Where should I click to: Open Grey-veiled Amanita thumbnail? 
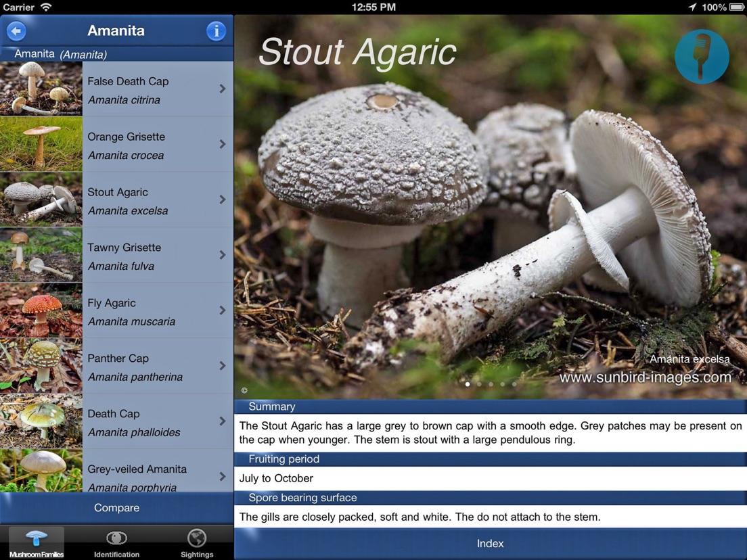coord(41,471)
